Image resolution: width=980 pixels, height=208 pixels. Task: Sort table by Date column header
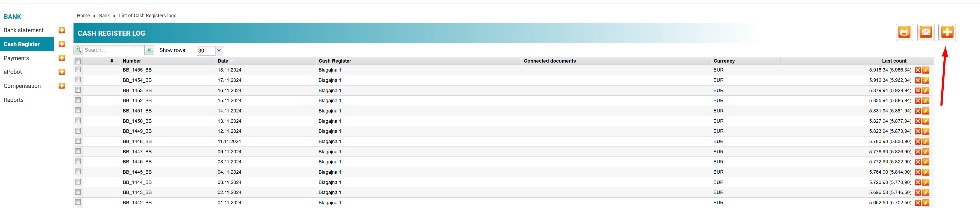tap(223, 61)
